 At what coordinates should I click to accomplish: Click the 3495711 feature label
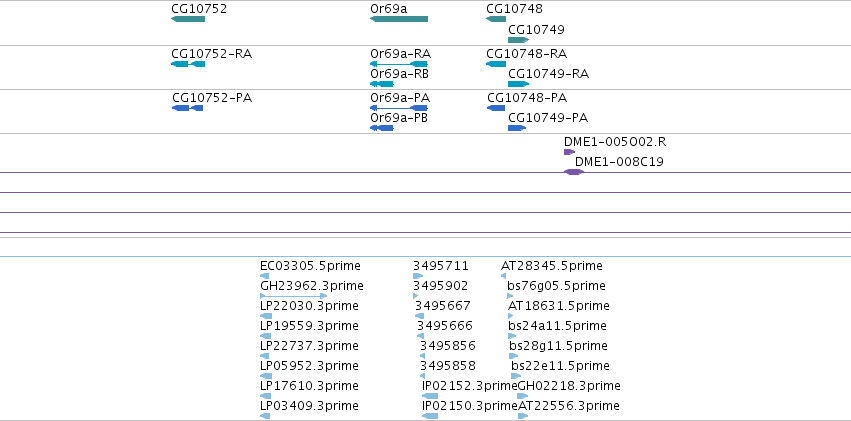[441, 266]
